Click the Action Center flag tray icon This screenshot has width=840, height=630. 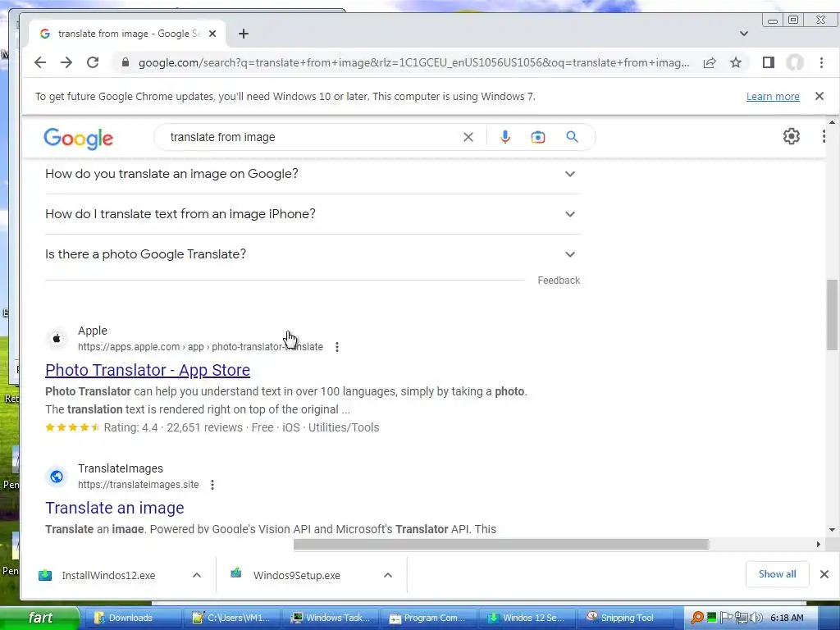pyautogui.click(x=726, y=619)
